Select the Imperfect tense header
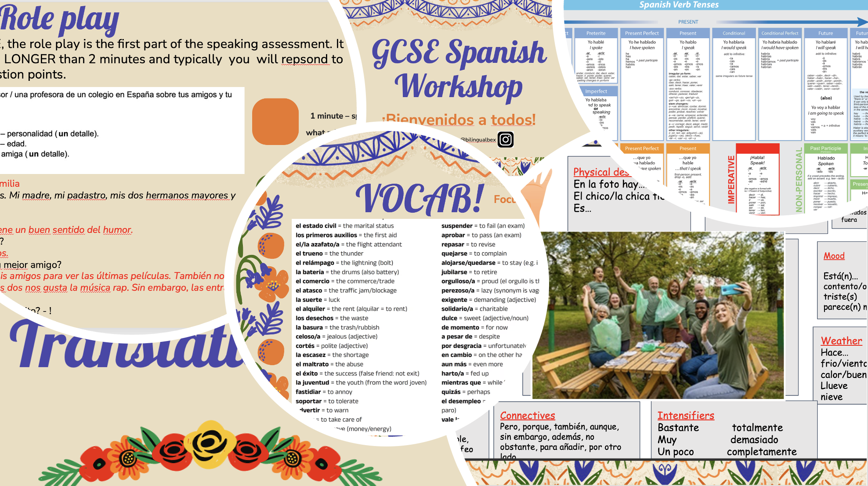The image size is (868, 486). pyautogui.click(x=596, y=91)
